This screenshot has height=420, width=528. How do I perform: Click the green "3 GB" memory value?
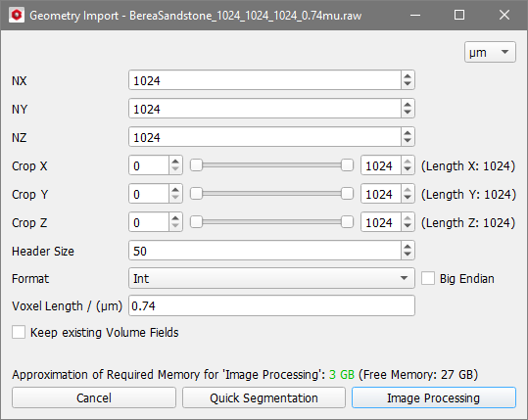click(x=342, y=374)
